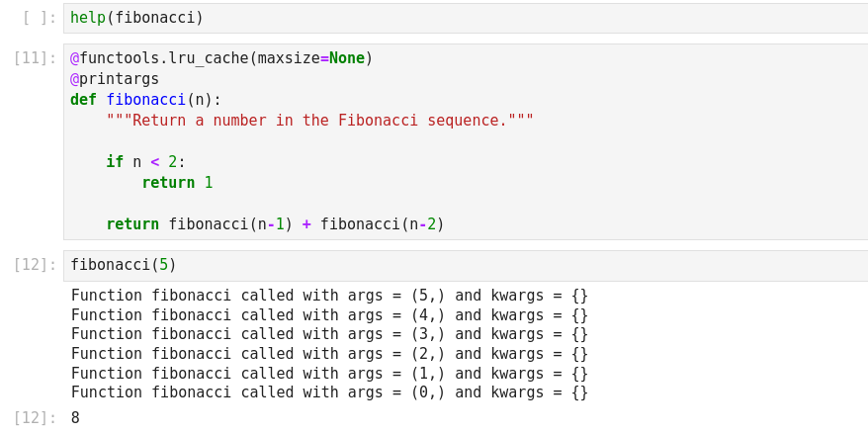Place cursor on the 'return 1' statement
The image size is (868, 434).
pos(177,183)
